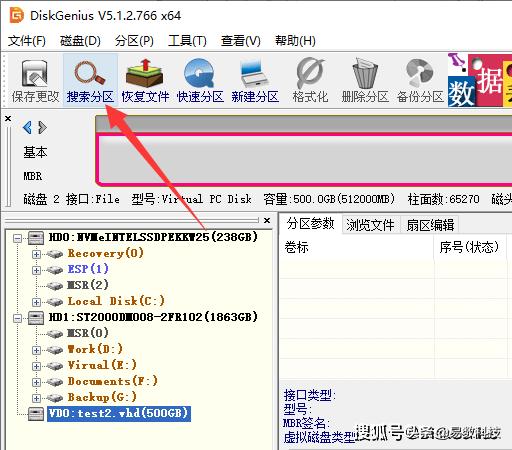The height and width of the screenshot is (450, 512).
Task: Click the Search Partition (搜索分区) magnifier icon
Action: pos(90,73)
